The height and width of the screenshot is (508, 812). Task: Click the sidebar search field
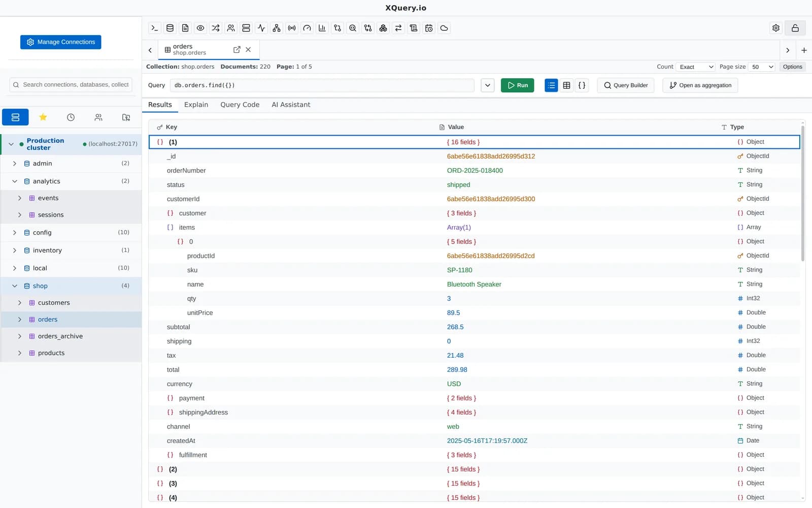point(71,85)
